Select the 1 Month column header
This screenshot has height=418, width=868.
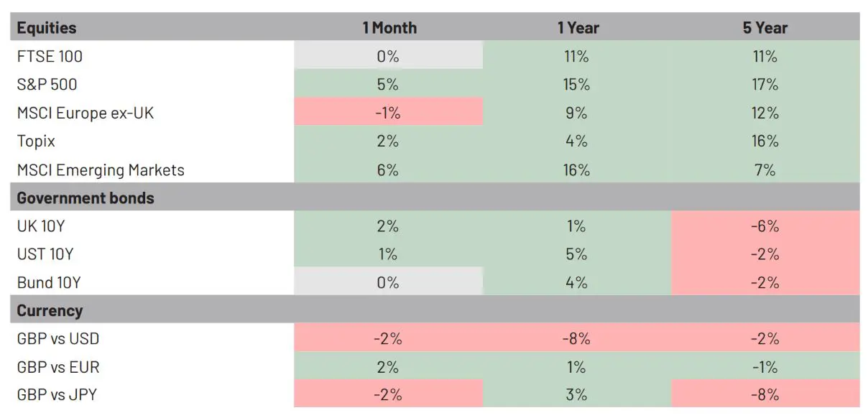pos(389,28)
